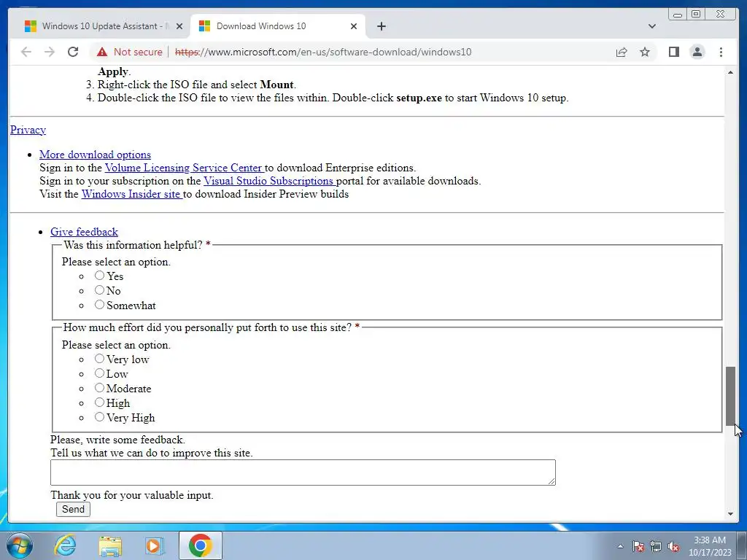This screenshot has height=560, width=747.
Task: Open Windows Explorer folder icon on taskbar
Action: coord(110,545)
